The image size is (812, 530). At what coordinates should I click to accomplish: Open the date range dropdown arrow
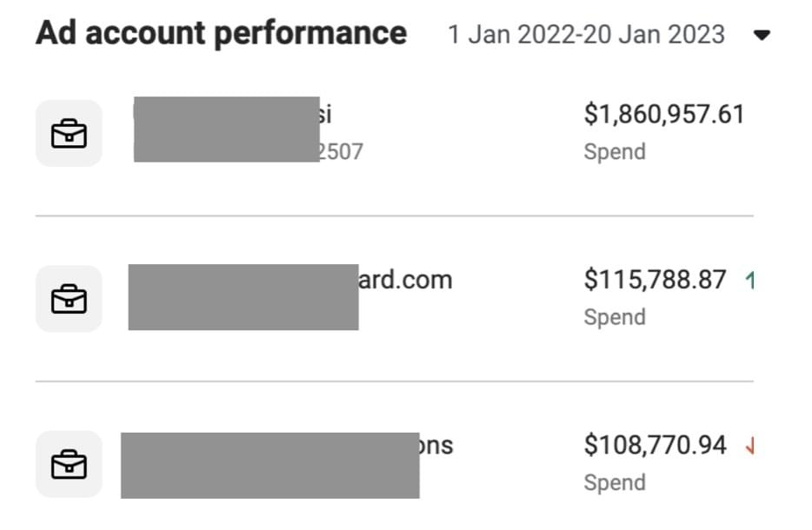[x=762, y=36]
